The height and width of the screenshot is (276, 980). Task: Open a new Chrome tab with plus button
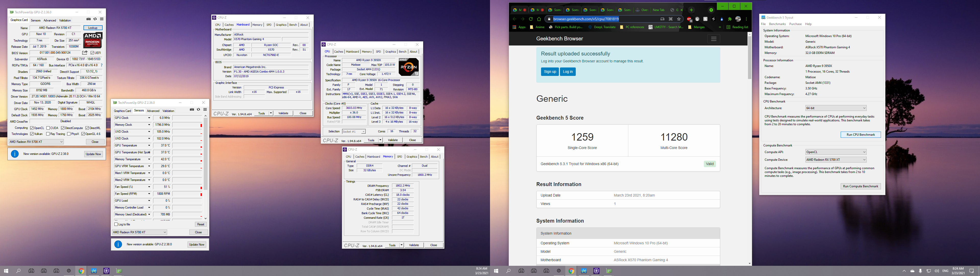pyautogui.click(x=691, y=10)
